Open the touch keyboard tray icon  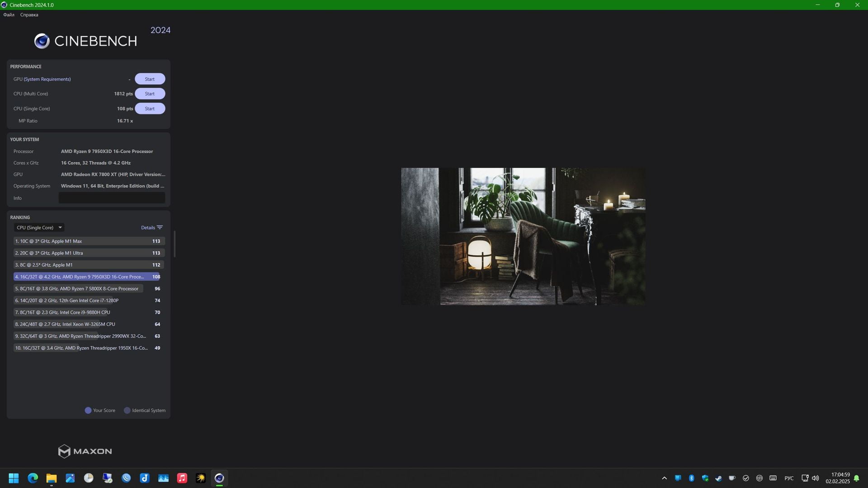pos(773,478)
